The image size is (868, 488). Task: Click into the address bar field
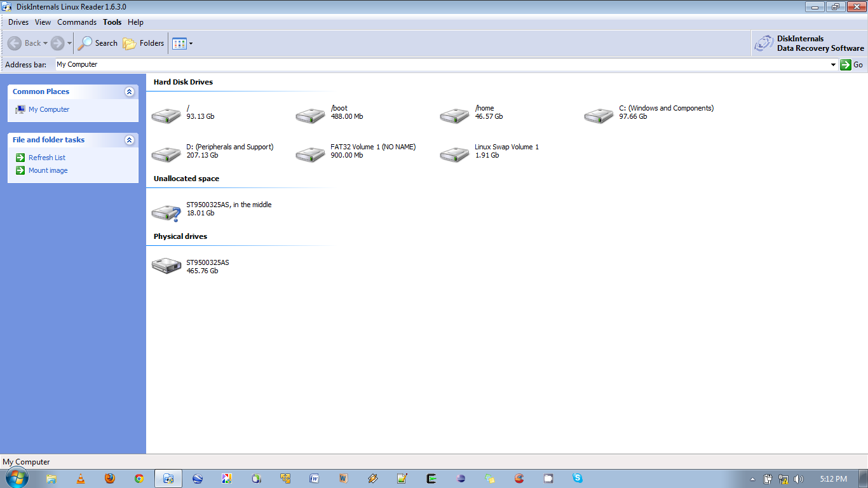pyautogui.click(x=442, y=65)
